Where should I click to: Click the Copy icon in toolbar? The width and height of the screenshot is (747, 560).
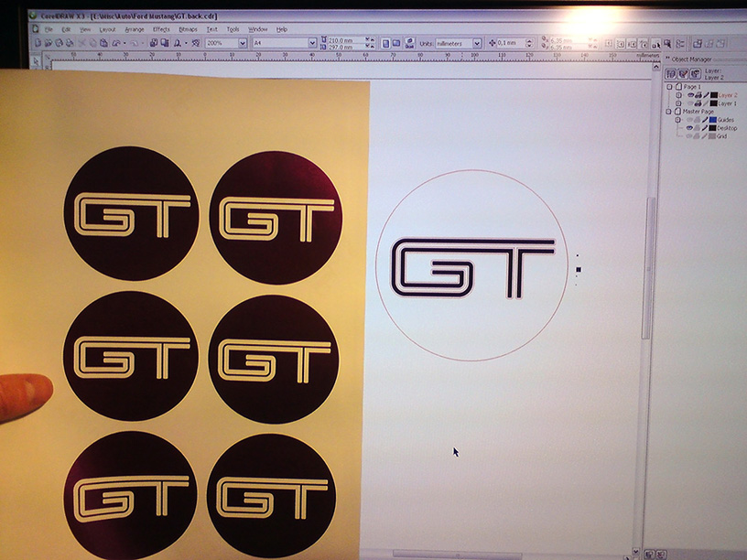tap(92, 43)
